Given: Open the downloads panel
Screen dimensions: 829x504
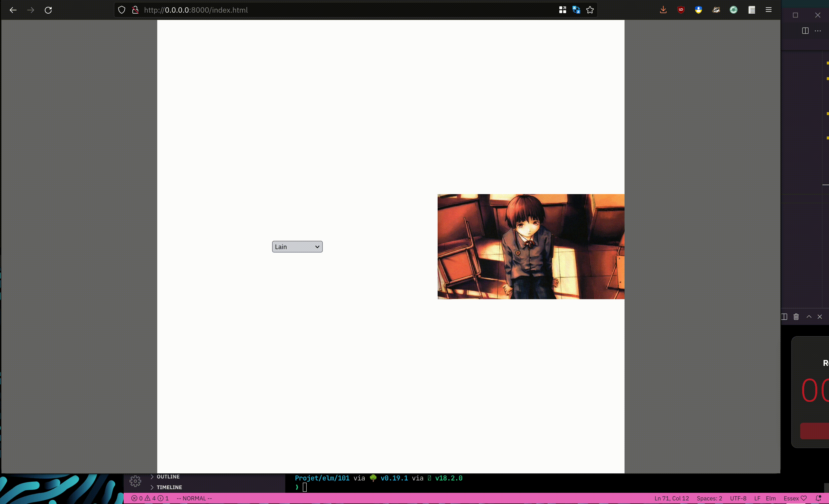Looking at the screenshot, I should click(663, 10).
